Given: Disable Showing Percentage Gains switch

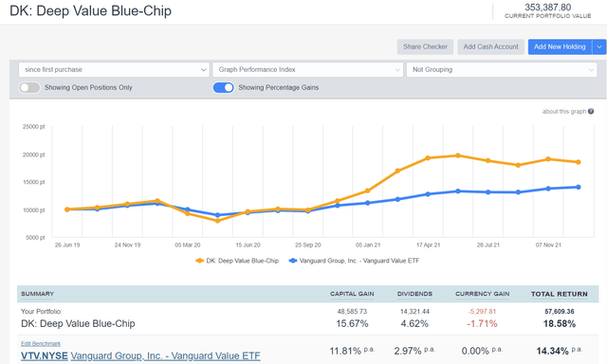Looking at the screenshot, I should [224, 88].
